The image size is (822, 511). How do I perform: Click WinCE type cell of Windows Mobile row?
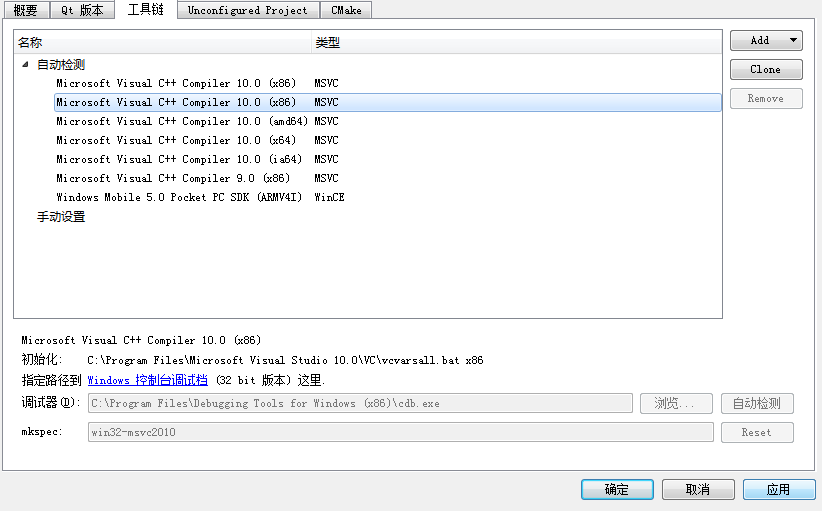329,197
